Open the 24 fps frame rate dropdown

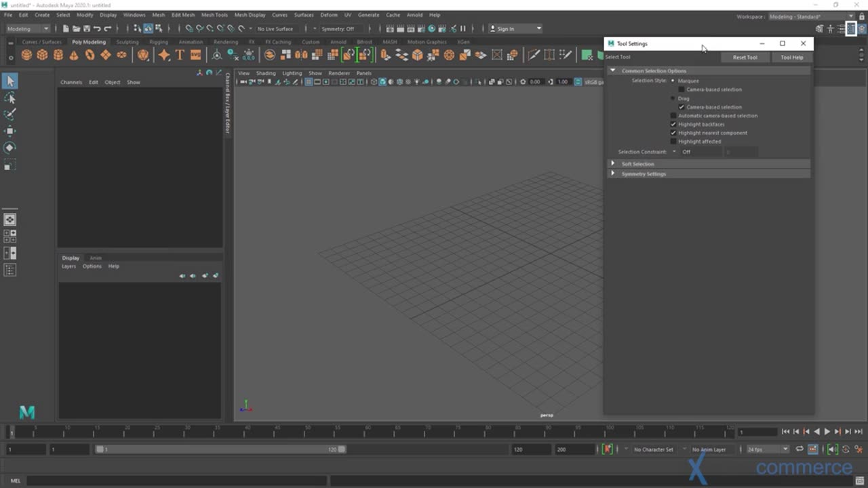pos(768,449)
